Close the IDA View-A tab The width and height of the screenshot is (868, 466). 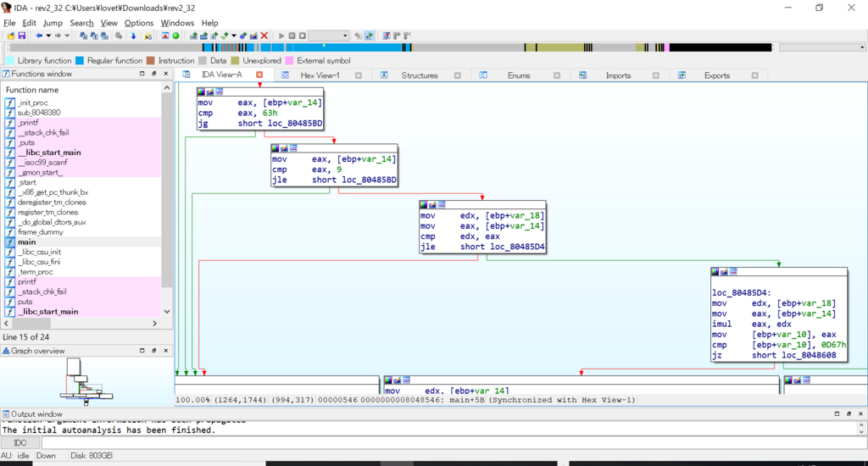[x=259, y=75]
